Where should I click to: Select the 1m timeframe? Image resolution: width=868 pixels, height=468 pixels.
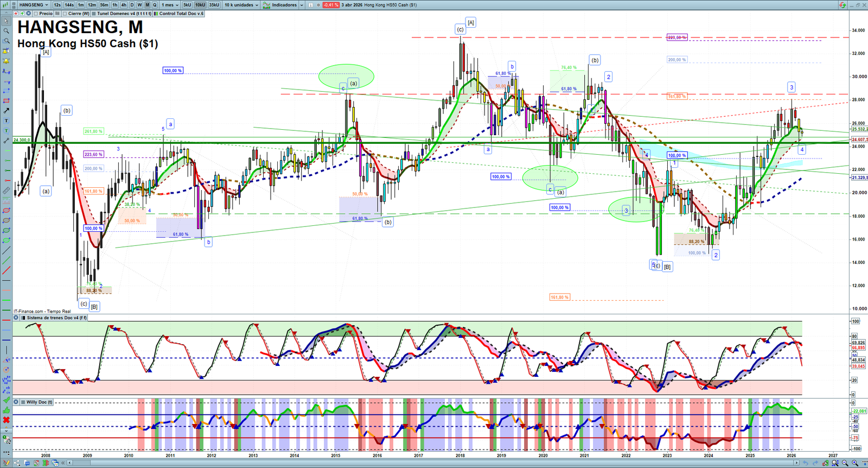[81, 5]
